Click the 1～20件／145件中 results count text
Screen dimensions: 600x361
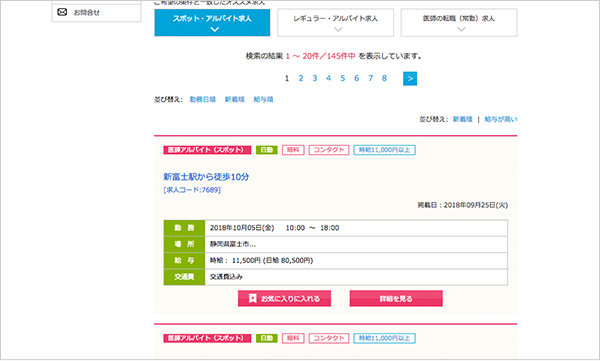point(321,56)
